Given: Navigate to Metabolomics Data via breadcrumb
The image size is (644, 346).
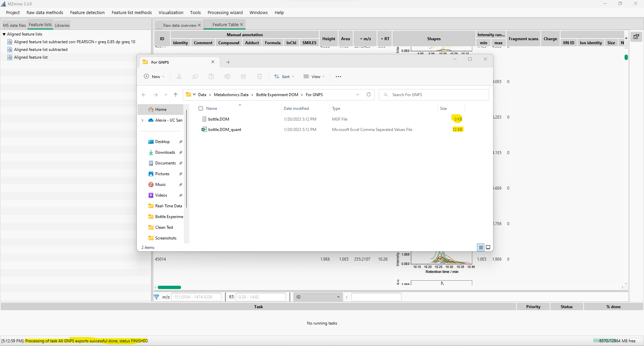Looking at the screenshot, I should (x=232, y=94).
